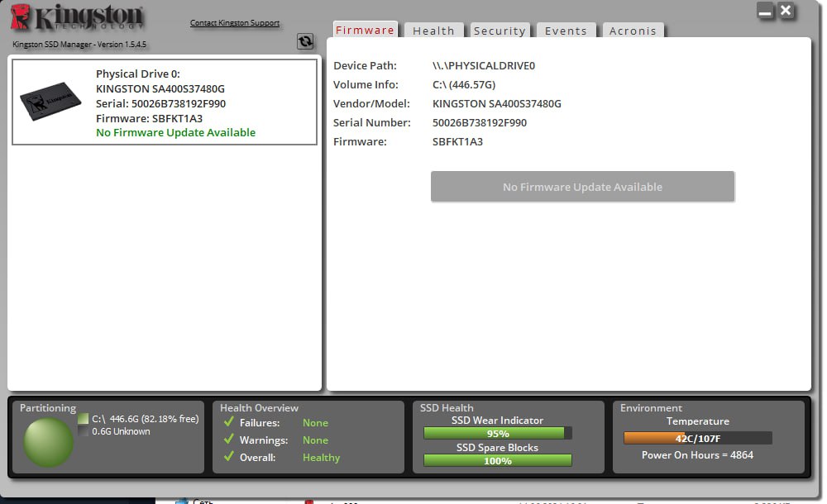Select the SSD drive thumbnail image

(x=50, y=102)
